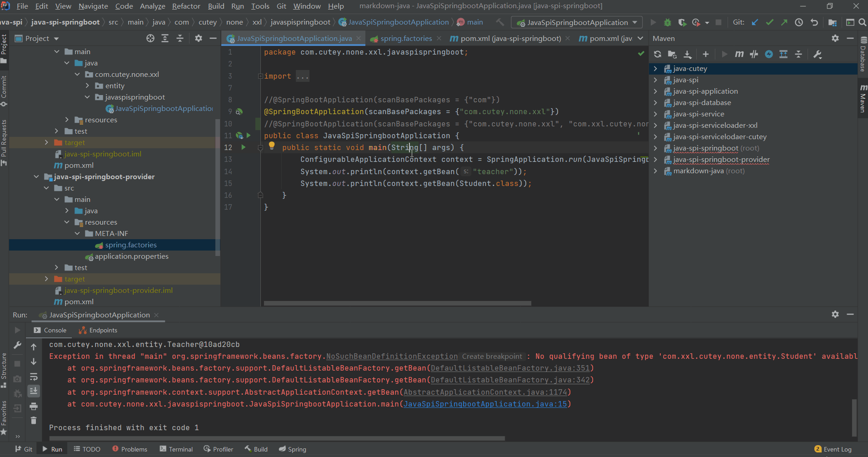
Task: Select opened file locate icon in Project panel
Action: [x=150, y=39]
